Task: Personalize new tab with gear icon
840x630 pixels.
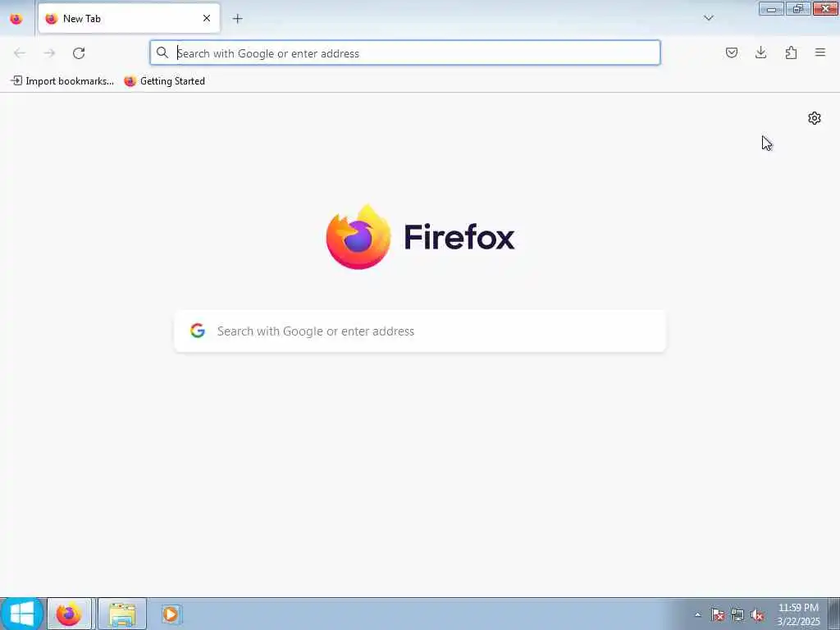Action: (815, 118)
